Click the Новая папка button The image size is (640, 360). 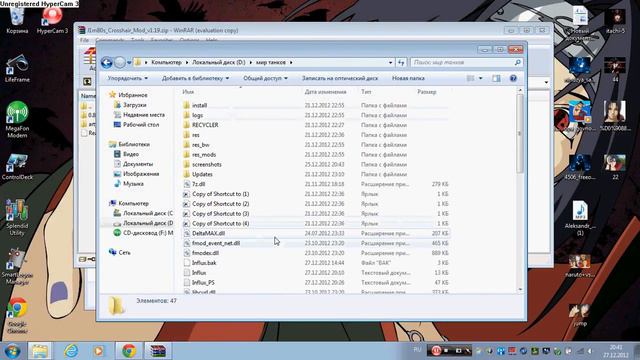click(408, 78)
